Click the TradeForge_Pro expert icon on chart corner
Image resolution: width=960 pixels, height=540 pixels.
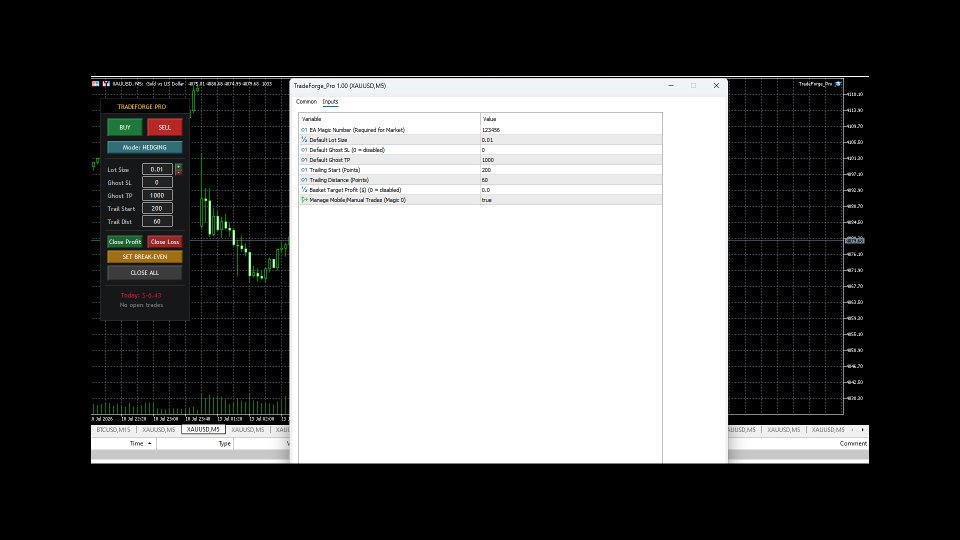pyautogui.click(x=838, y=84)
